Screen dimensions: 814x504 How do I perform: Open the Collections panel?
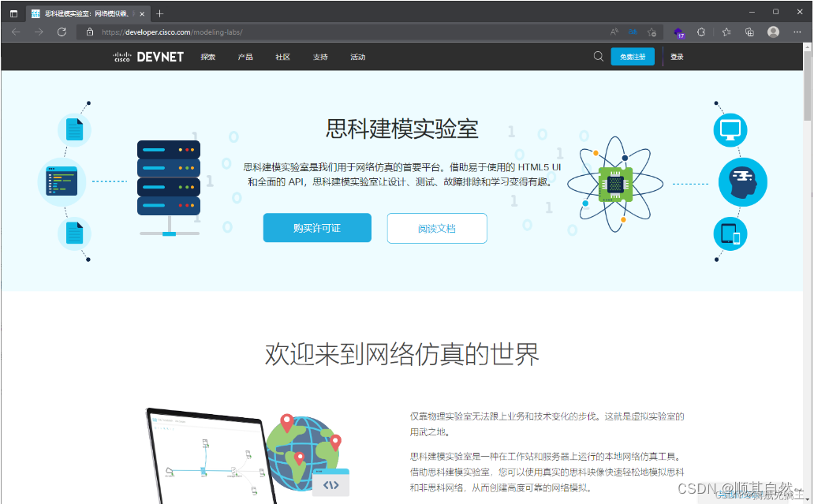point(749,32)
